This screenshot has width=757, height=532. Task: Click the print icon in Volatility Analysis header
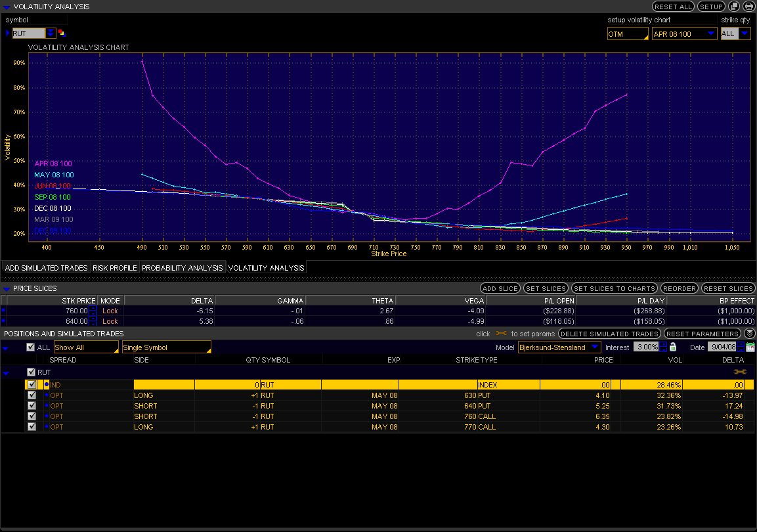(x=749, y=7)
